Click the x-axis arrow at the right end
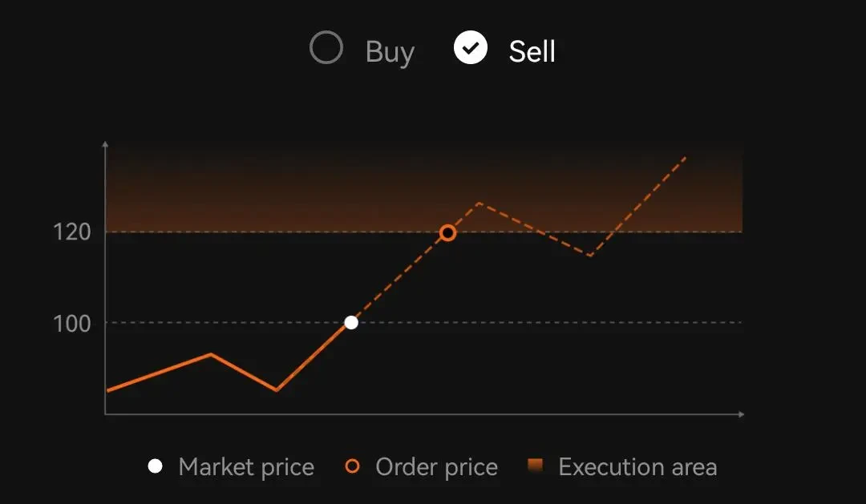866x504 pixels. click(x=741, y=414)
